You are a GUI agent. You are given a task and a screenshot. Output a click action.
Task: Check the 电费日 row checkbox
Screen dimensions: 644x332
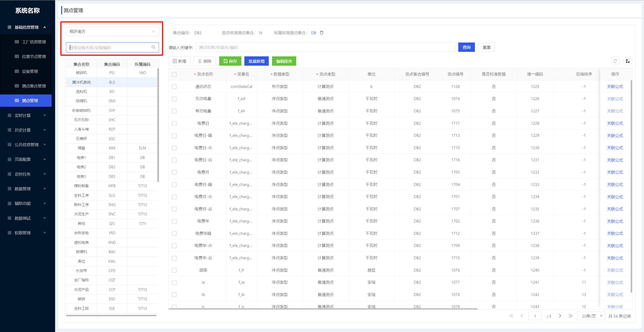(x=174, y=123)
